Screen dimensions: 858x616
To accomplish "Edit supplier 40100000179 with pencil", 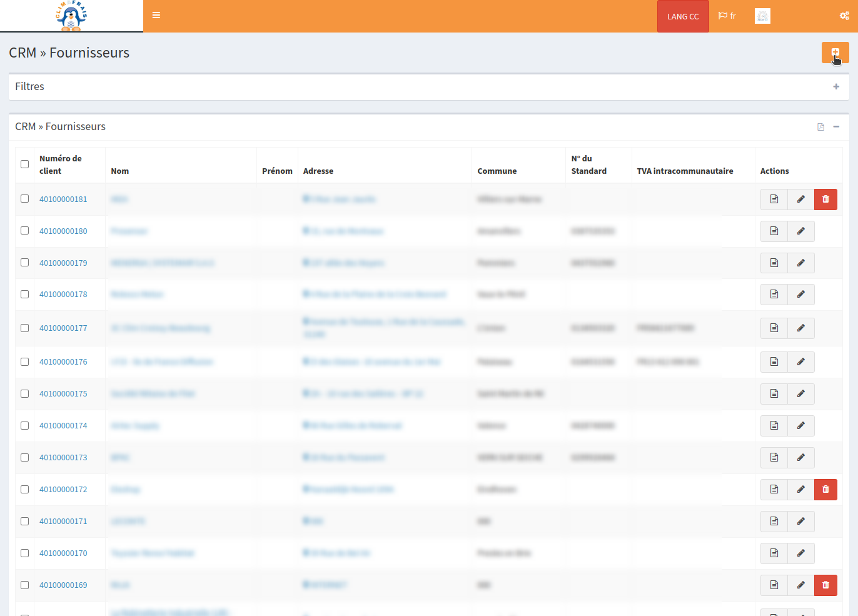I will (x=800, y=263).
